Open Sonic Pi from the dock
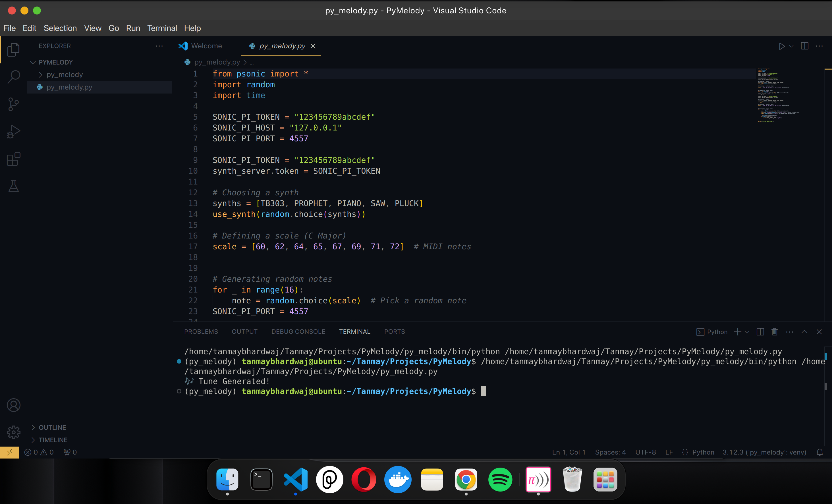This screenshot has height=504, width=832. pyautogui.click(x=538, y=480)
